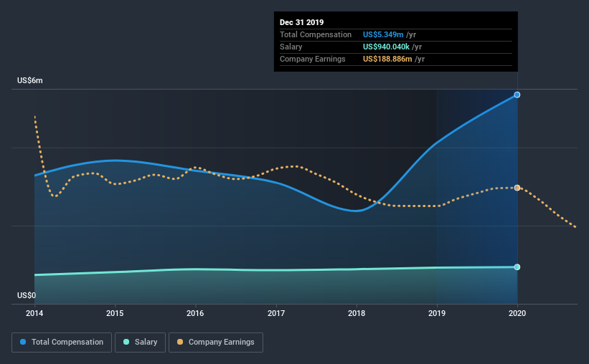Click the US$188.886m company earnings value

387,59
